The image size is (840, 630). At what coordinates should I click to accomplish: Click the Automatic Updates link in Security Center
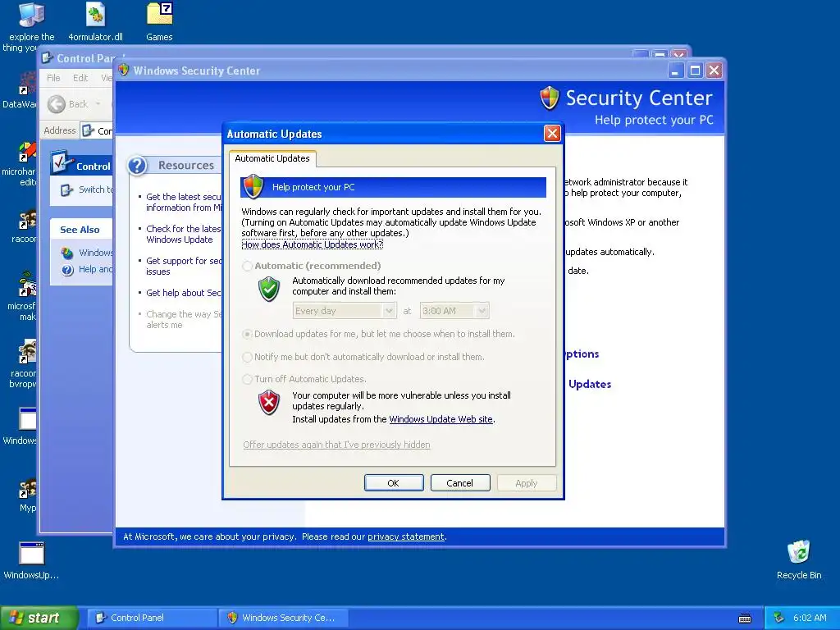click(x=589, y=384)
